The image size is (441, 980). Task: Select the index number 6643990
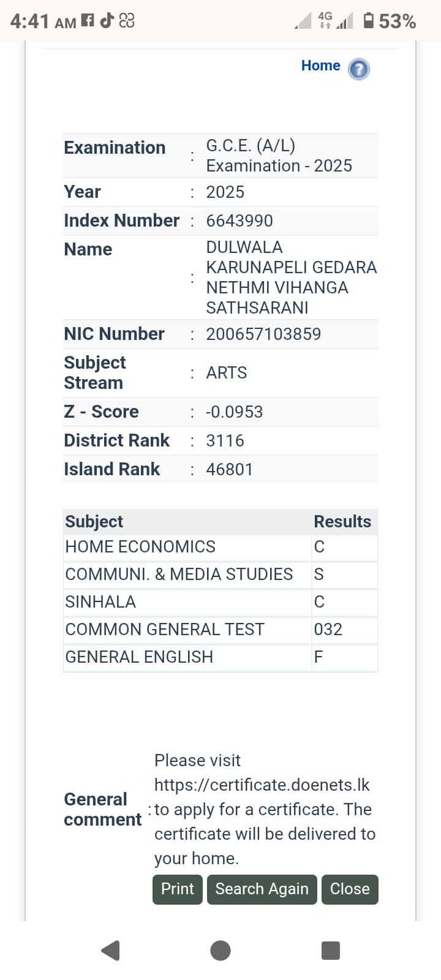pyautogui.click(x=239, y=221)
